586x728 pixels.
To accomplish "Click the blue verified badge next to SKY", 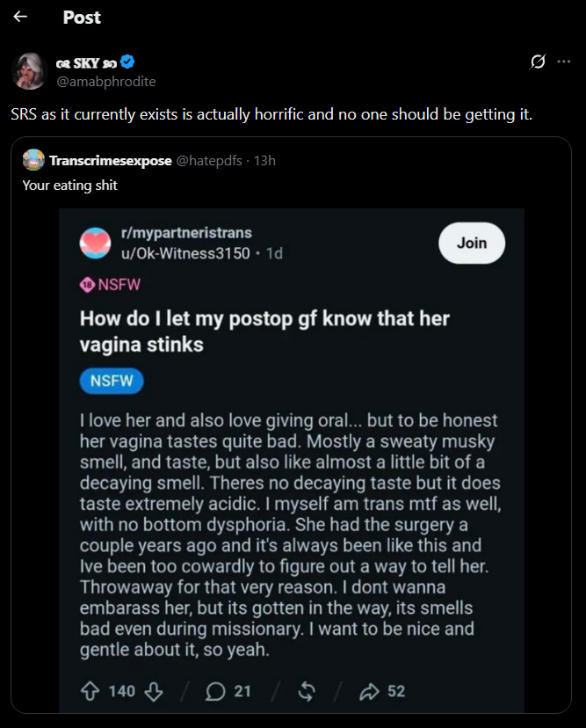I will click(x=127, y=62).
